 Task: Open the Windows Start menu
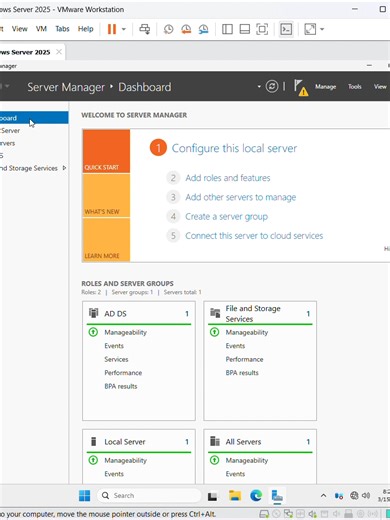coord(84,496)
